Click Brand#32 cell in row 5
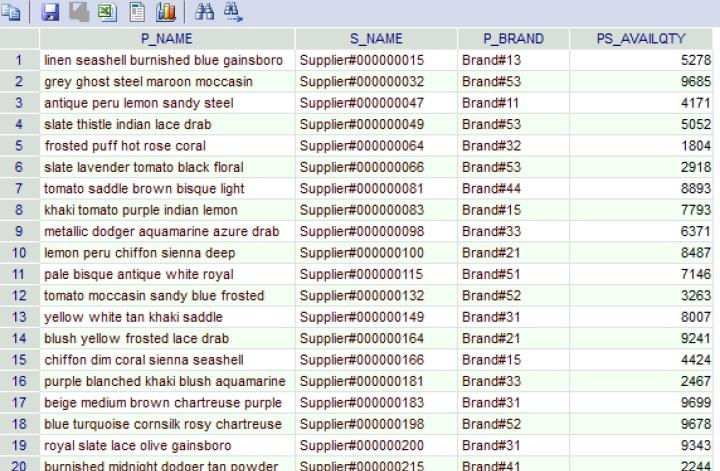The width and height of the screenshot is (720, 471). 513,146
